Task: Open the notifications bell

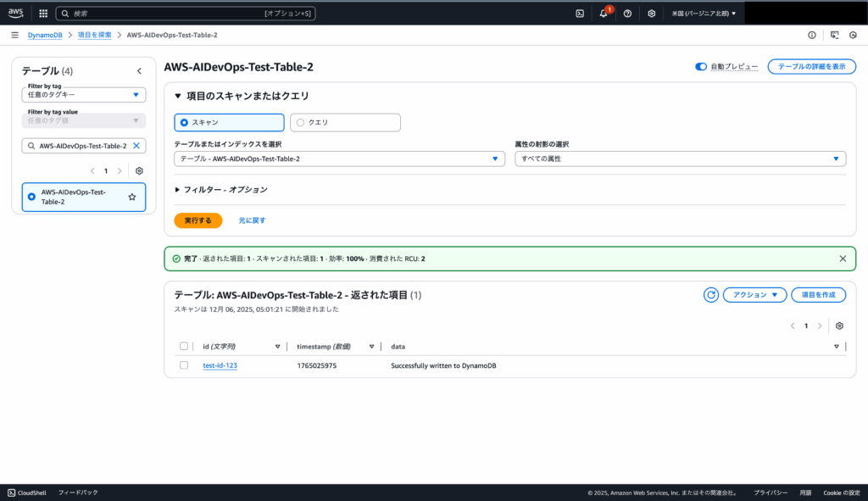Action: pyautogui.click(x=604, y=14)
